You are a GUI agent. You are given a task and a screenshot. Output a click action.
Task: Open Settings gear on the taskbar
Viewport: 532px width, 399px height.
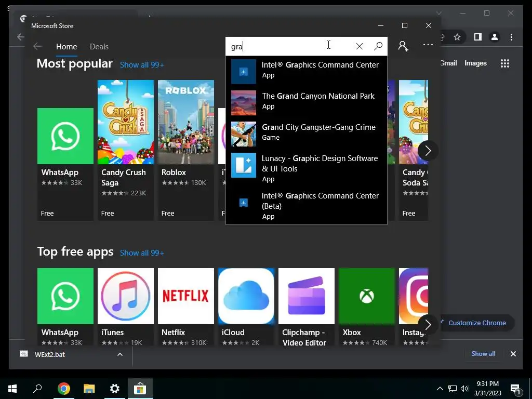114,389
